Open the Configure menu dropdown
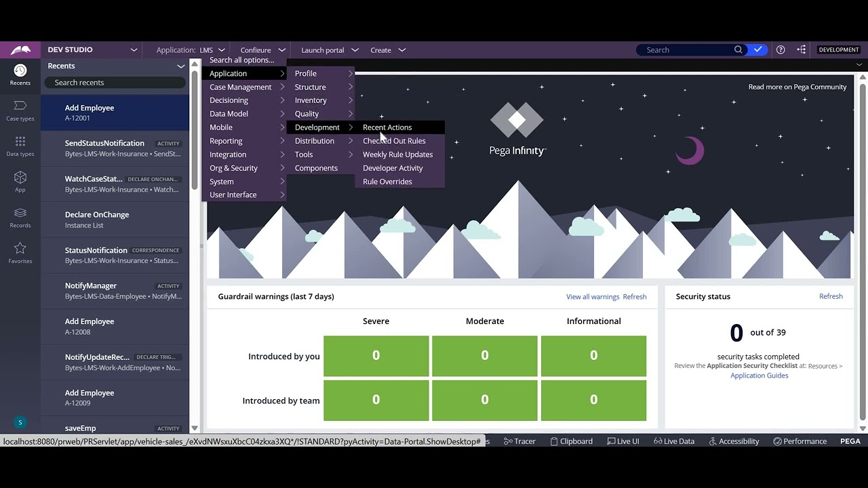 263,50
